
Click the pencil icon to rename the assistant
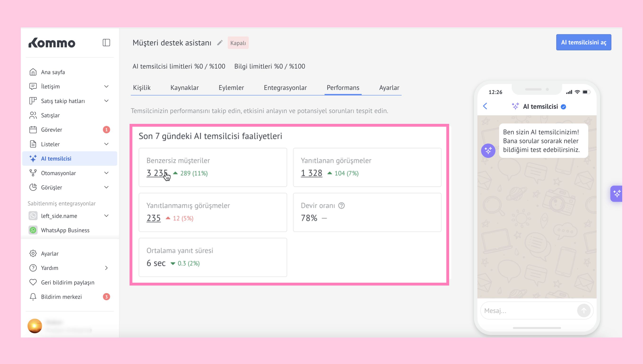(220, 43)
